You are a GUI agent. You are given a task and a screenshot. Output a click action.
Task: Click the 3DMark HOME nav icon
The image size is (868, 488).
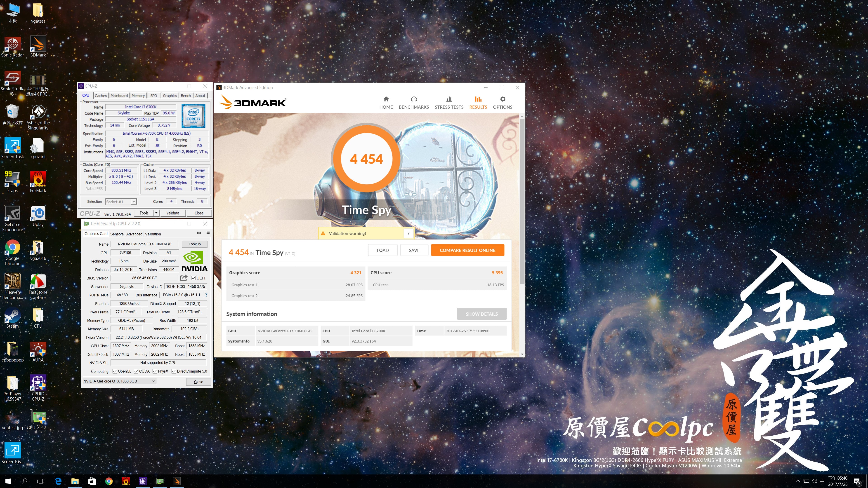(x=386, y=102)
